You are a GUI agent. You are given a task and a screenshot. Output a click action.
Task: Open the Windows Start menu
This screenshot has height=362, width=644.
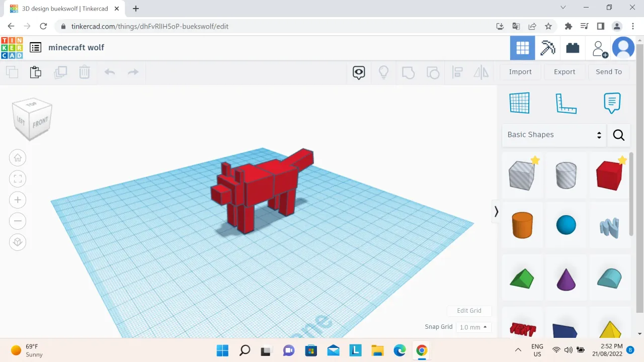222,350
